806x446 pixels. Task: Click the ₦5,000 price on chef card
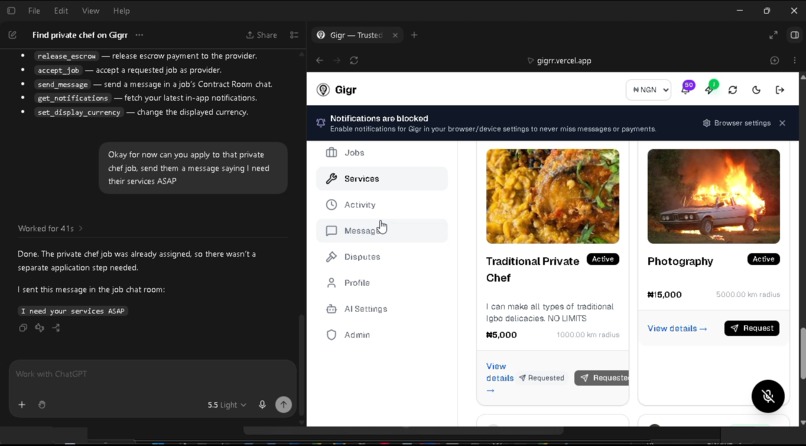(501, 335)
